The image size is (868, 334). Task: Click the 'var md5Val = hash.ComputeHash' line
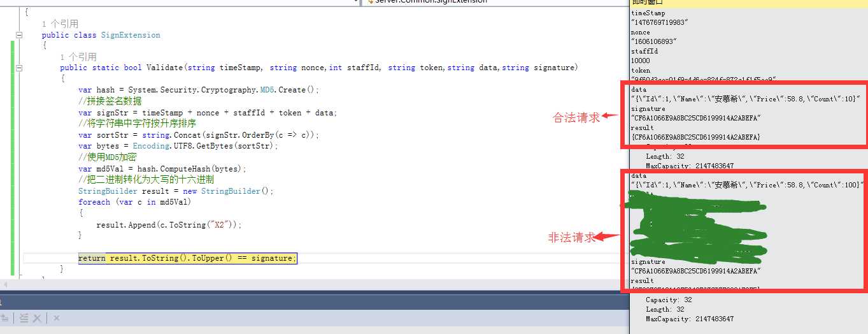pyautogui.click(x=162, y=169)
